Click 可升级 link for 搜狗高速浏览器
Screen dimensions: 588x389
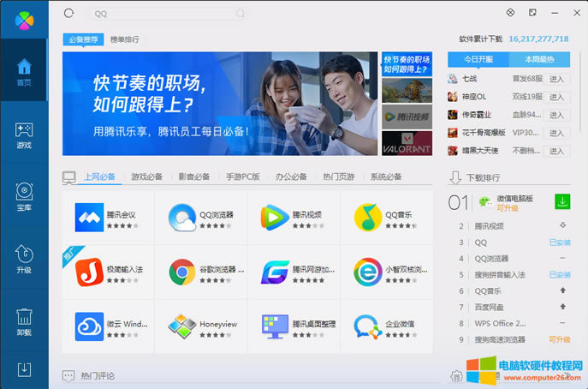pyautogui.click(x=558, y=339)
